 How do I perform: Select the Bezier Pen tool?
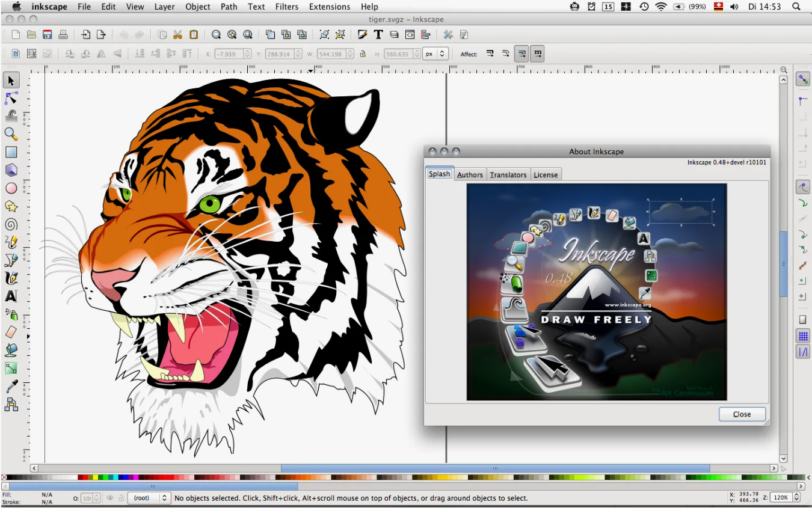(11, 260)
